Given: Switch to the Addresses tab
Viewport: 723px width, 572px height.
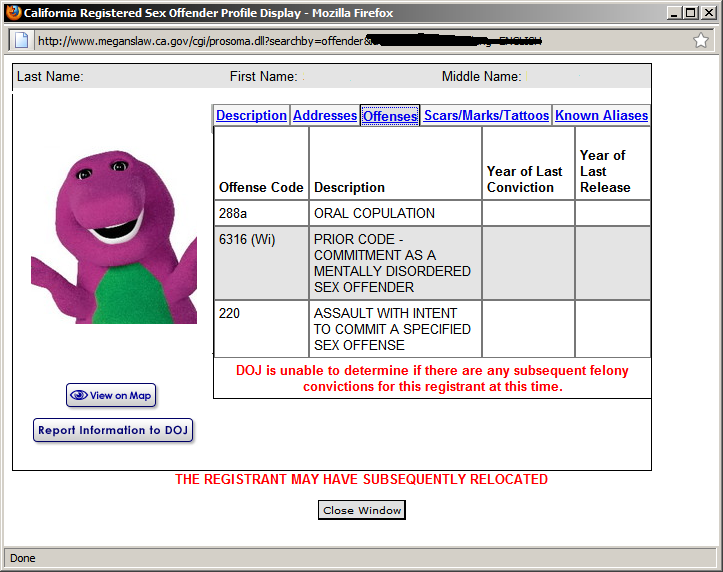Looking at the screenshot, I should pos(325,115).
